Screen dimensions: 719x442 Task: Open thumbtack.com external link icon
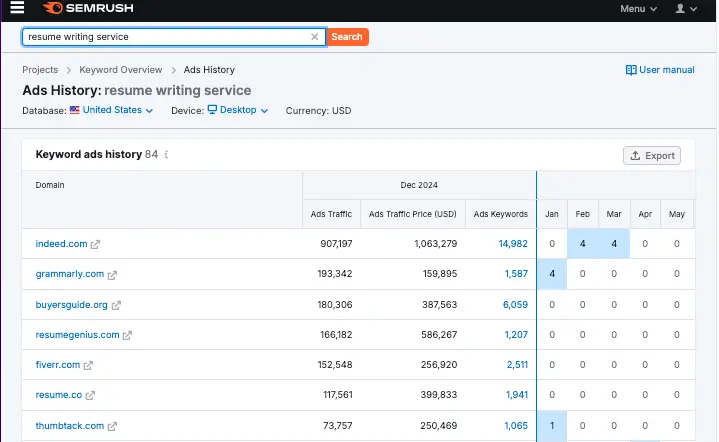pyautogui.click(x=112, y=426)
